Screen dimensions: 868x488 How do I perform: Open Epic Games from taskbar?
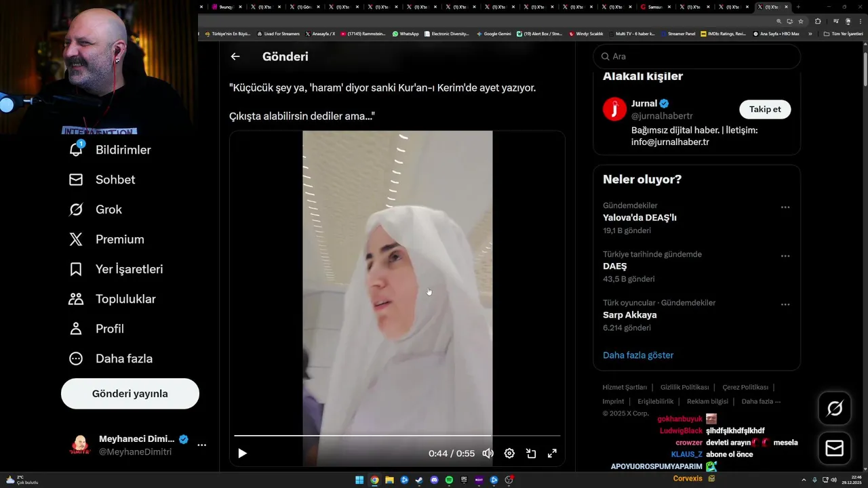coord(464,481)
